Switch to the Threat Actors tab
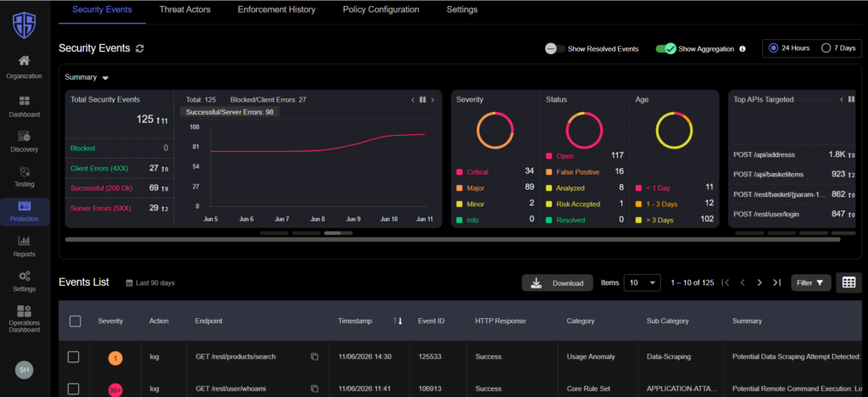The height and width of the screenshot is (397, 868). click(184, 9)
